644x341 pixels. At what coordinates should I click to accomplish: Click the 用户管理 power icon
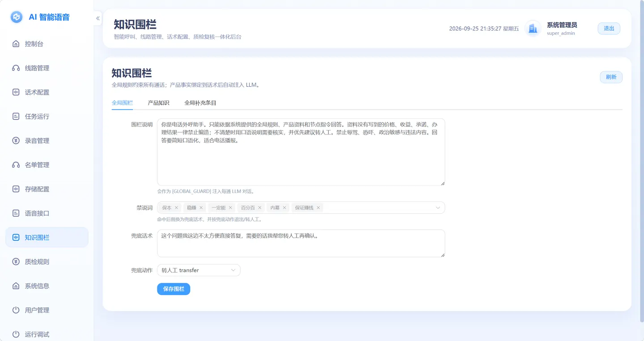[x=16, y=310]
